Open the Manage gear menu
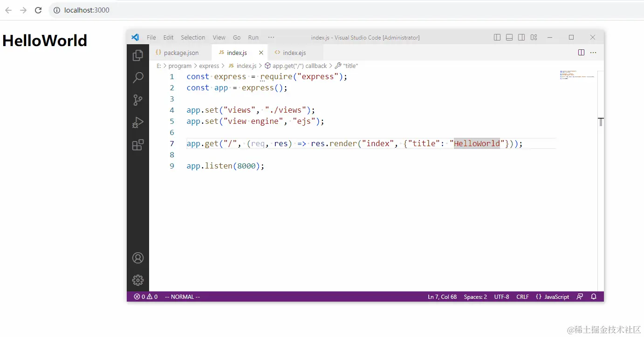Viewport: 644px width, 337px height. pyautogui.click(x=138, y=280)
